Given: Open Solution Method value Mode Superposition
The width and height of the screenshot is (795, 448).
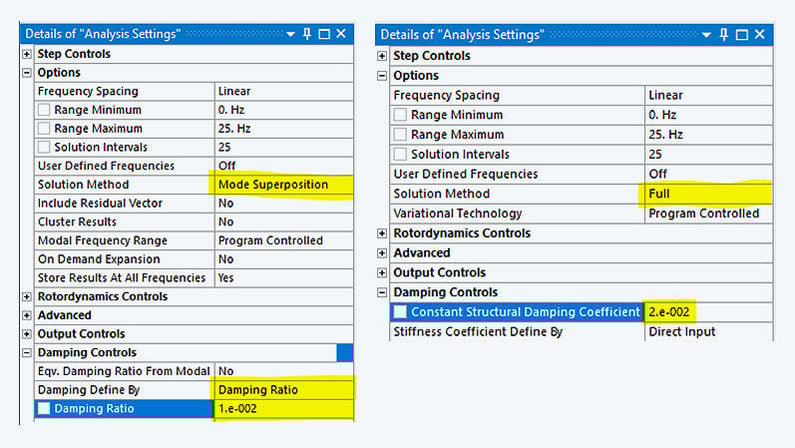Looking at the screenshot, I should tap(284, 185).
